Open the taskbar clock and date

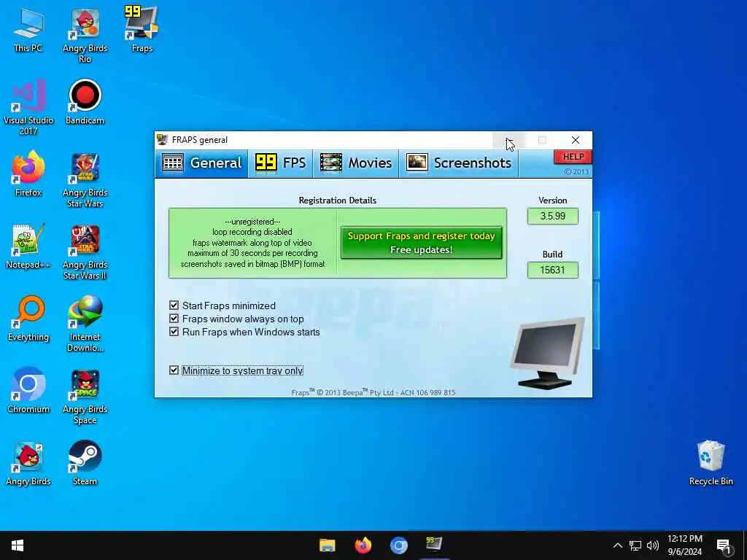(684, 545)
